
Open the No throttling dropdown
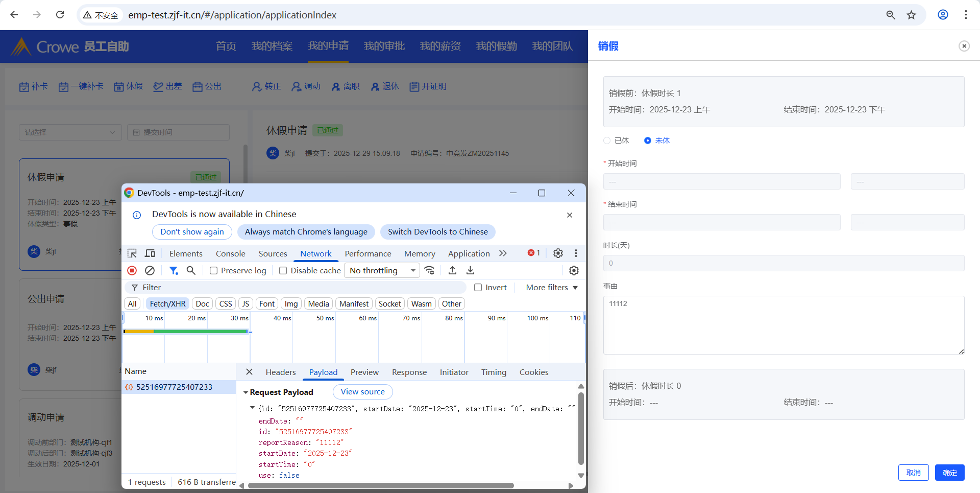[382, 271]
